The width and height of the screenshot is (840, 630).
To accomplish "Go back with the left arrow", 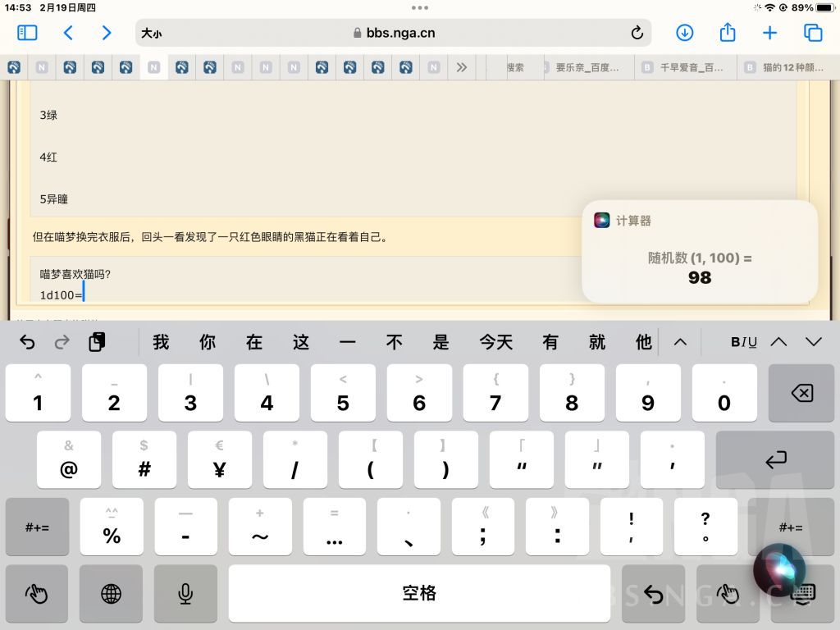I will click(x=68, y=33).
